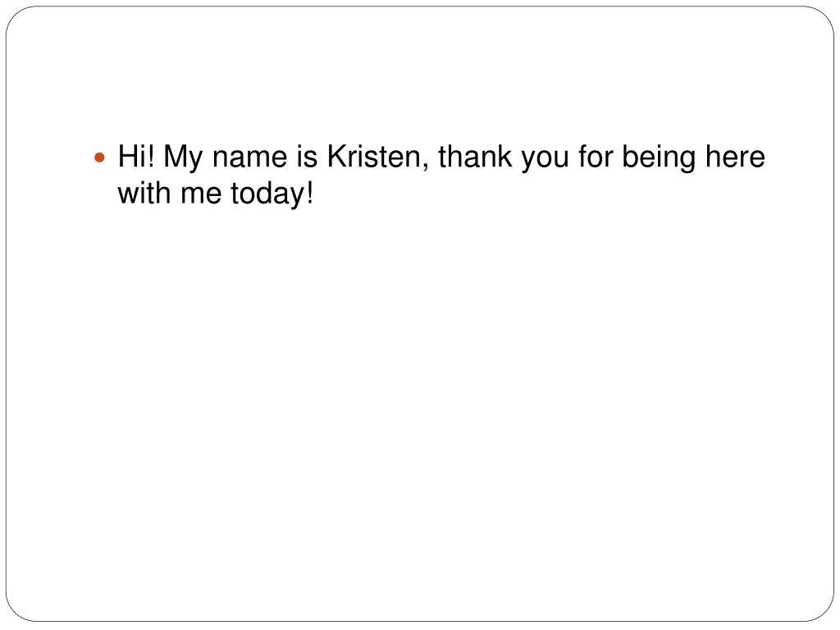Screen dimensions: 840x630
Task: Click the word "name" in the sentence
Action: pyautogui.click(x=249, y=158)
